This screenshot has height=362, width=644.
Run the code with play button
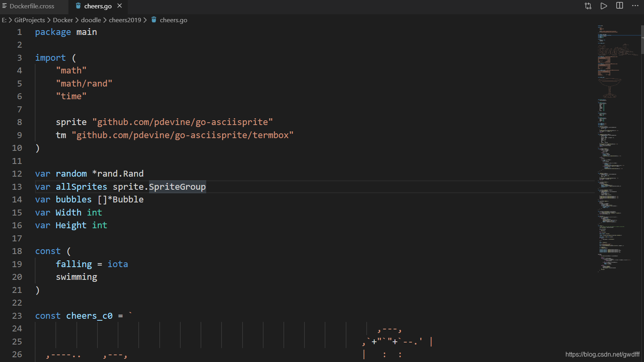pyautogui.click(x=604, y=6)
